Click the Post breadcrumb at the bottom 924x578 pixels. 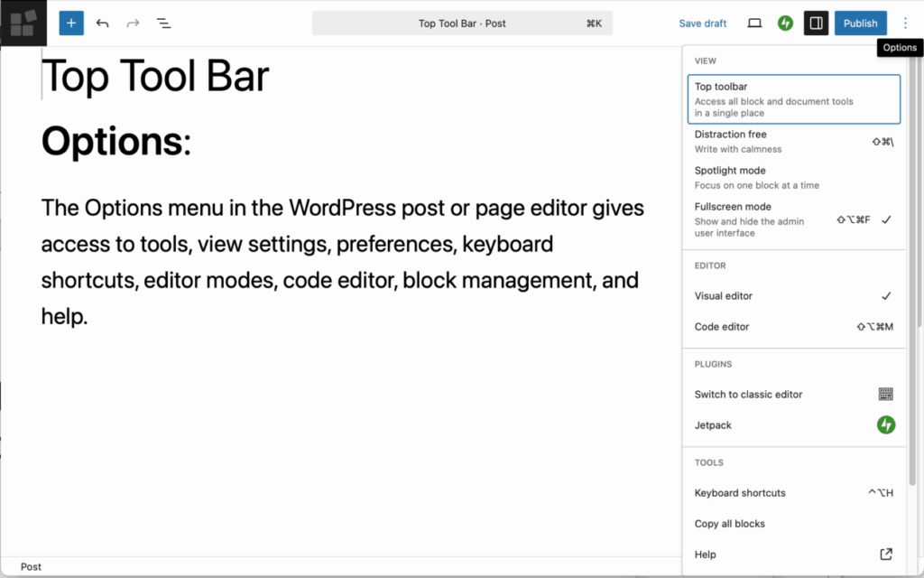click(31, 566)
